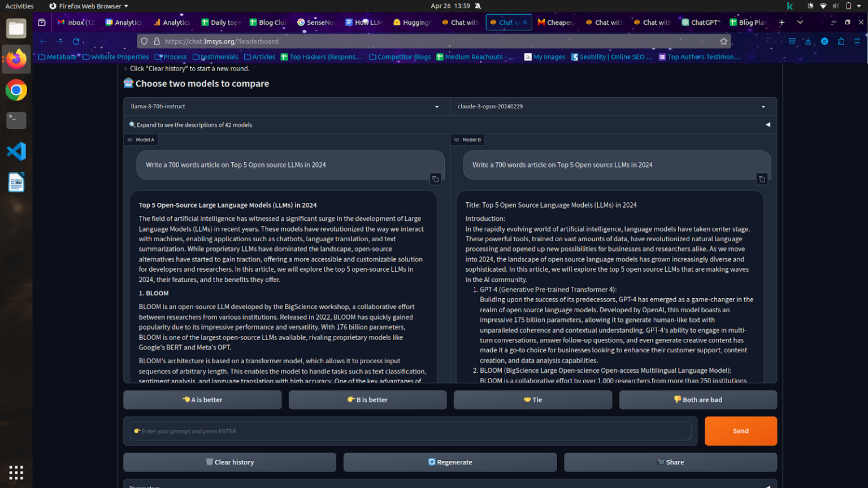Screen dimensions: 868x488
Task: Open the Activities overview
Action: click(x=19, y=6)
